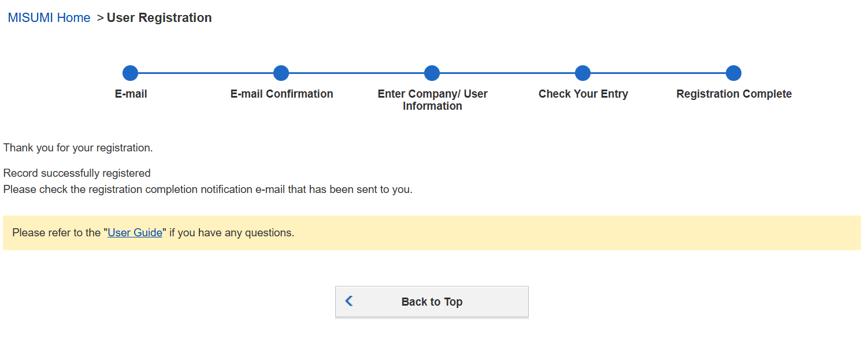Click the Thank you for your registration text
This screenshot has height=338, width=868.
[78, 148]
